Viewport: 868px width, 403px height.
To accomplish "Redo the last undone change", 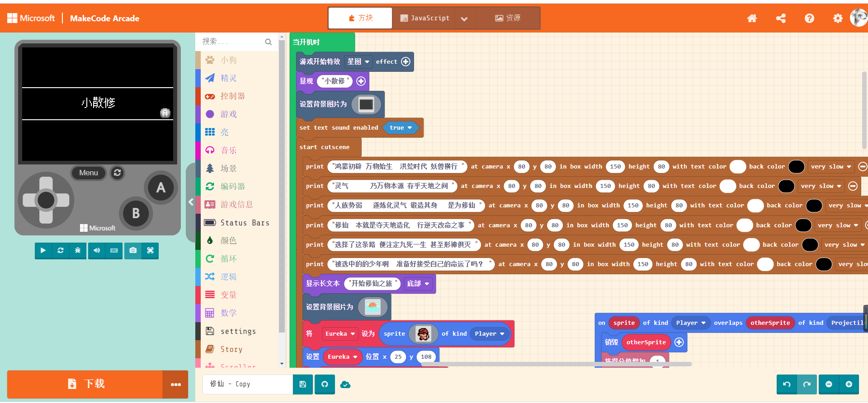I will tap(807, 384).
